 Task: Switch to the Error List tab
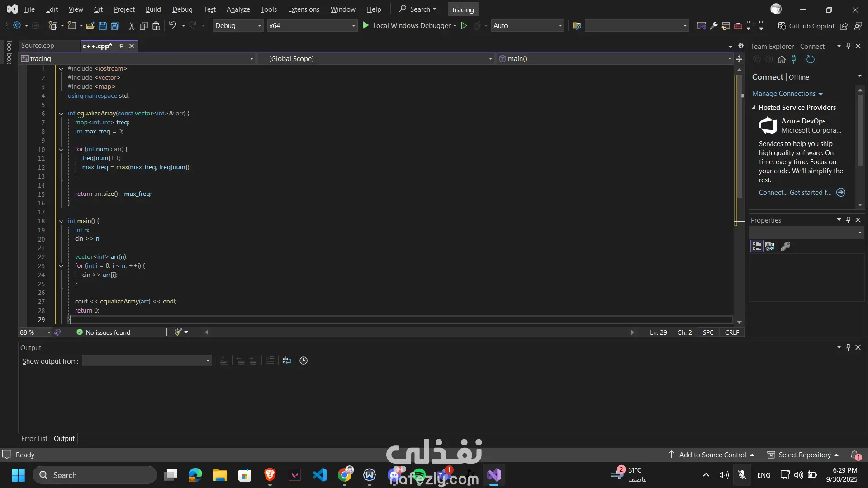pos(34,439)
